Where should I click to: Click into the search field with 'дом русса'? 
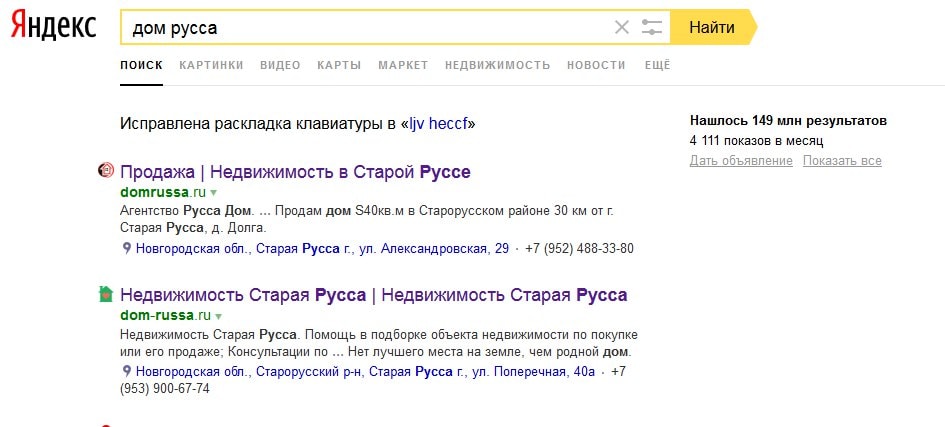[x=360, y=28]
